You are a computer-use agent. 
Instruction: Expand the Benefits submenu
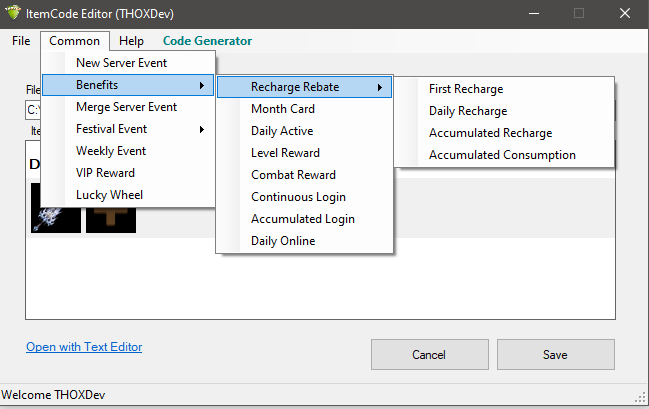(129, 85)
